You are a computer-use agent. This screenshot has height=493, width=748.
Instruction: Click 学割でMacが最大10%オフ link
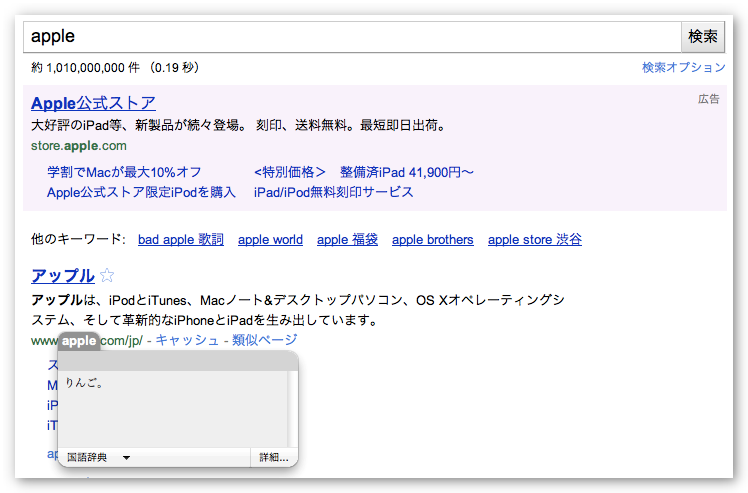(124, 172)
